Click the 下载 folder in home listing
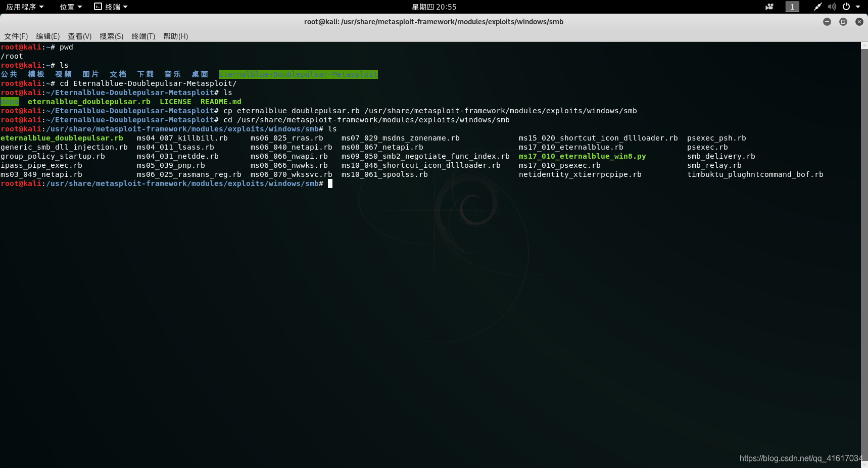The height and width of the screenshot is (468, 868). click(x=146, y=74)
